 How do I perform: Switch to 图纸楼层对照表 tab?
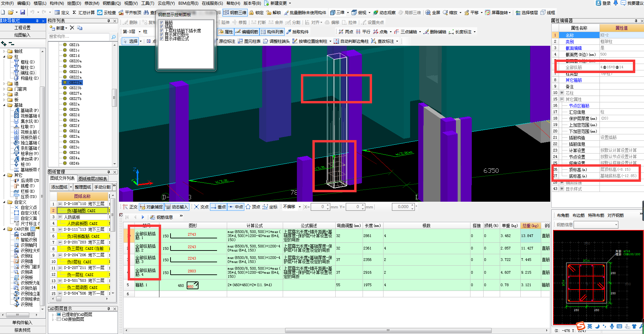[93, 178]
